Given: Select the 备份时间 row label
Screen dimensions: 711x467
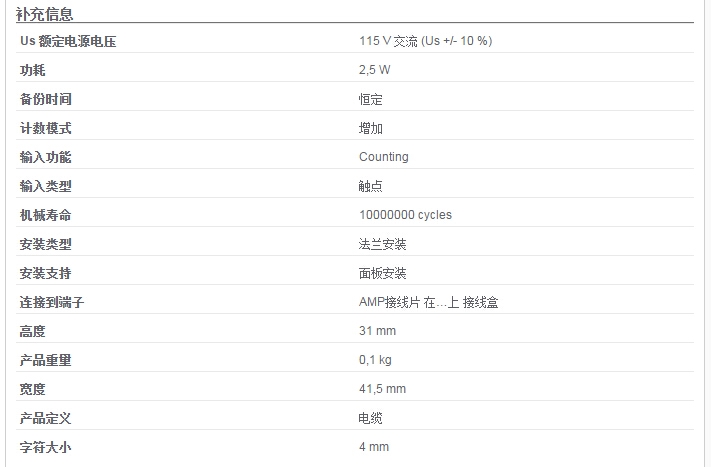Looking at the screenshot, I should [x=46, y=99].
